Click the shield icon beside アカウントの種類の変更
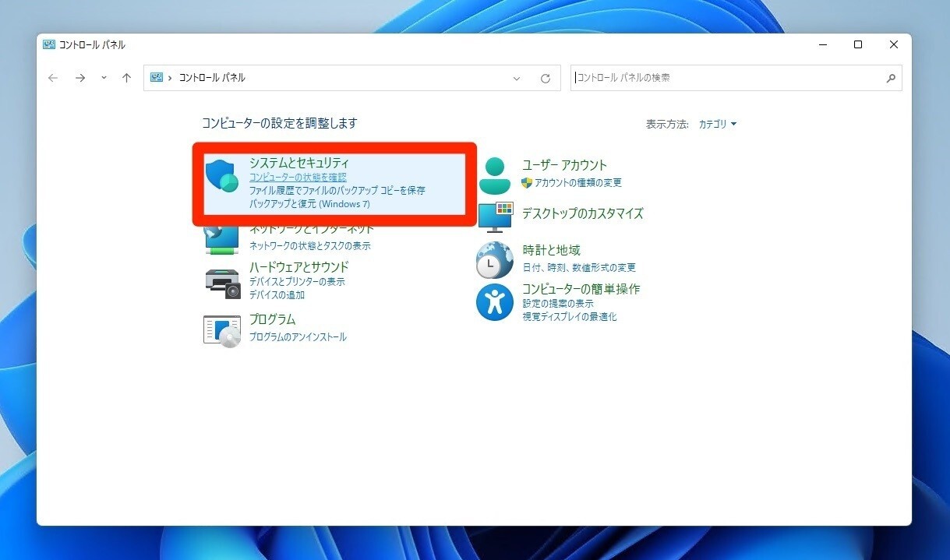Viewport: 950px width, 560px height. pos(527,183)
